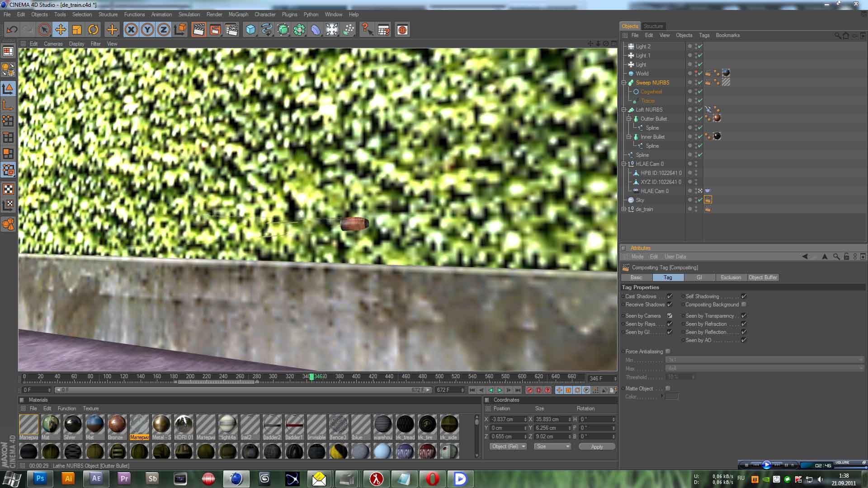Screen dimensions: 868x488
Task: Toggle the X-axis lock icon
Action: [x=131, y=30]
